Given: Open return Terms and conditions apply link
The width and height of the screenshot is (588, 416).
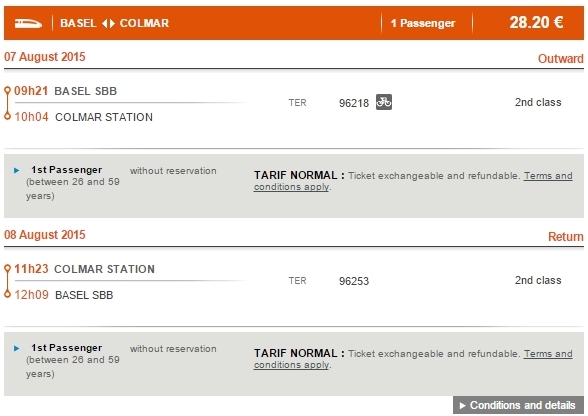Looking at the screenshot, I should click(413, 359).
